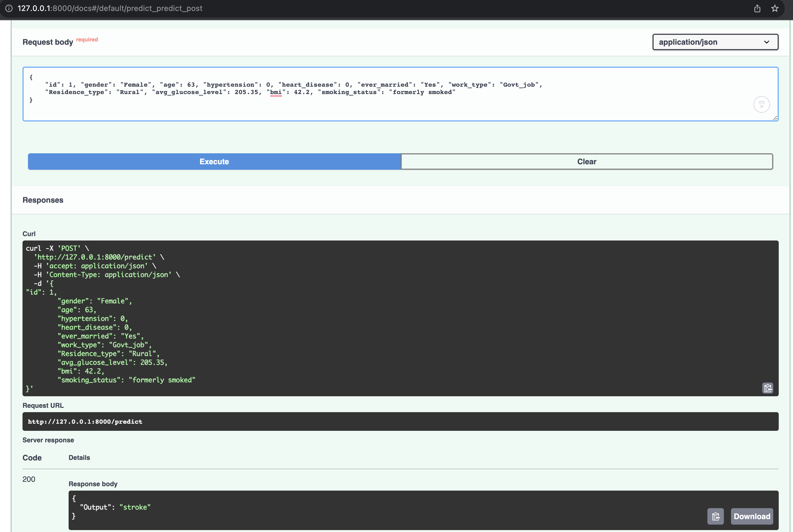
Task: Click the "avg_glucose_level": 205.35 line in curl
Action: click(x=112, y=362)
